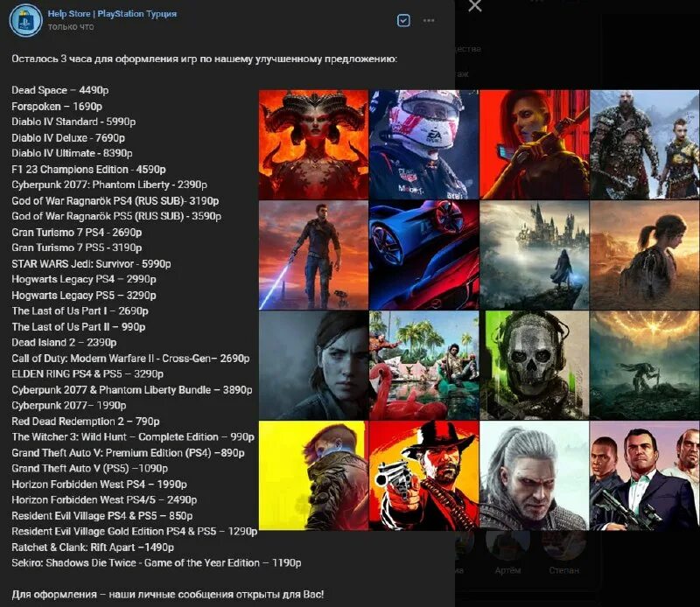Open the Dead Island 2 flamingo thumbnail
This screenshot has width=700, height=607.
coord(423,365)
